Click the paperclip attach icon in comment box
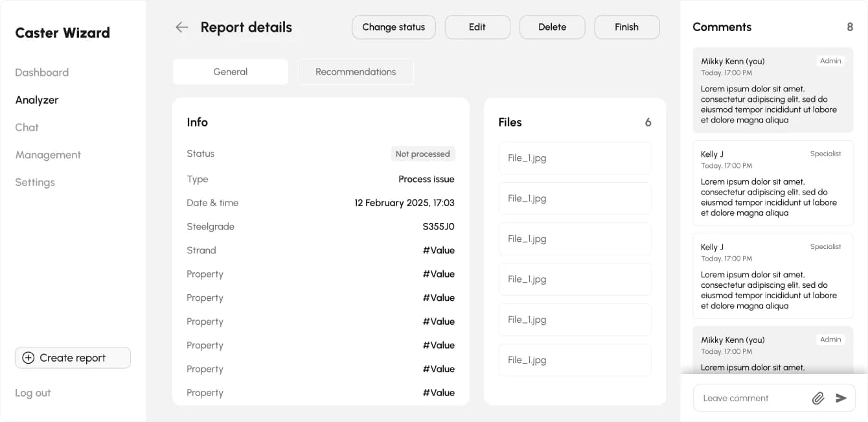 point(818,398)
